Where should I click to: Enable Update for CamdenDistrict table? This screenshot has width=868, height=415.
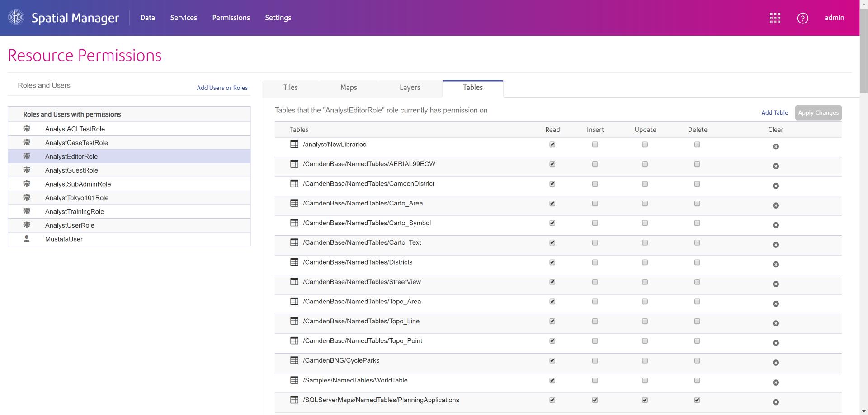(645, 184)
